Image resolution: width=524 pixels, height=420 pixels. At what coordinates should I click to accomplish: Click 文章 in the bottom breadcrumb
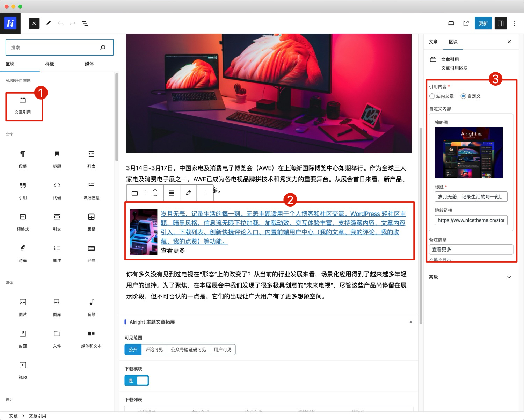(13, 416)
